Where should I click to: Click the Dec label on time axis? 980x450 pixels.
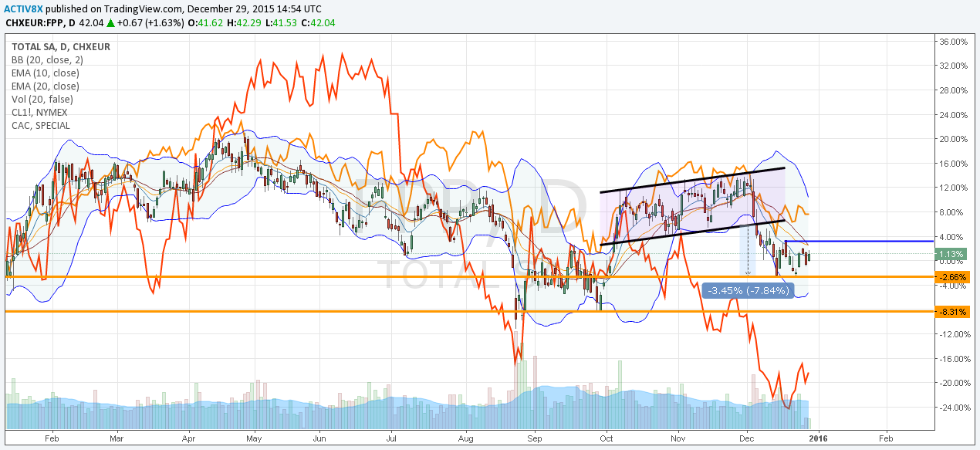748,437
